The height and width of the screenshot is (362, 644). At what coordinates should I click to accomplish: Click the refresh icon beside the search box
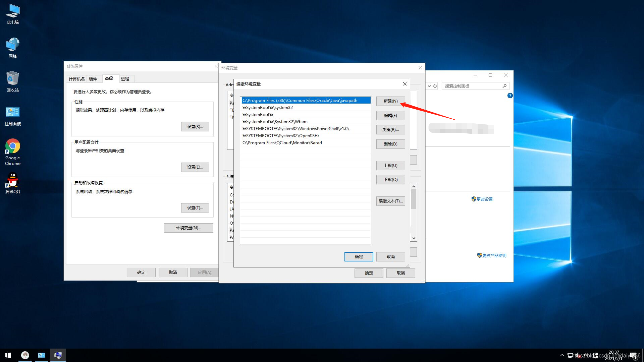[435, 86]
